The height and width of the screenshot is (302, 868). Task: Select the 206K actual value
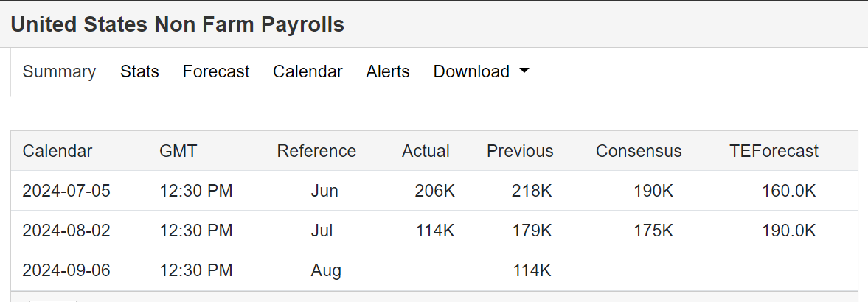click(x=435, y=191)
